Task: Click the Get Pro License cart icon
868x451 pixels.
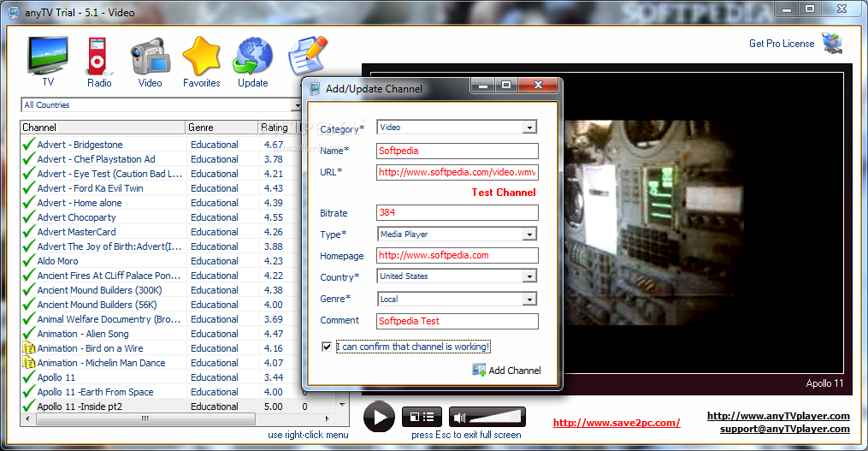Action: coord(832,43)
